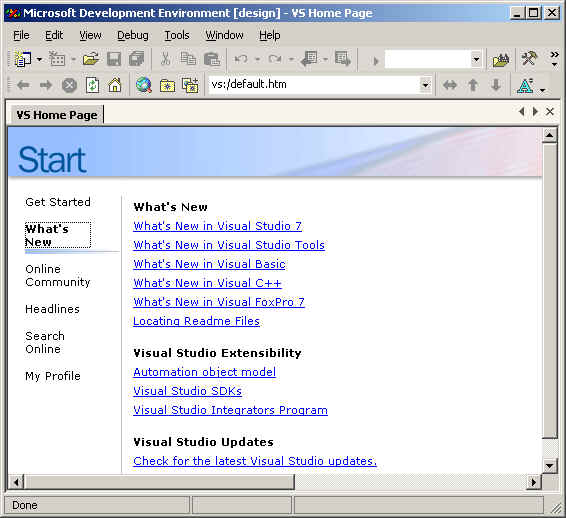Click the Start debugging play arrow
Screen dimensions: 566x518
pos(375,60)
